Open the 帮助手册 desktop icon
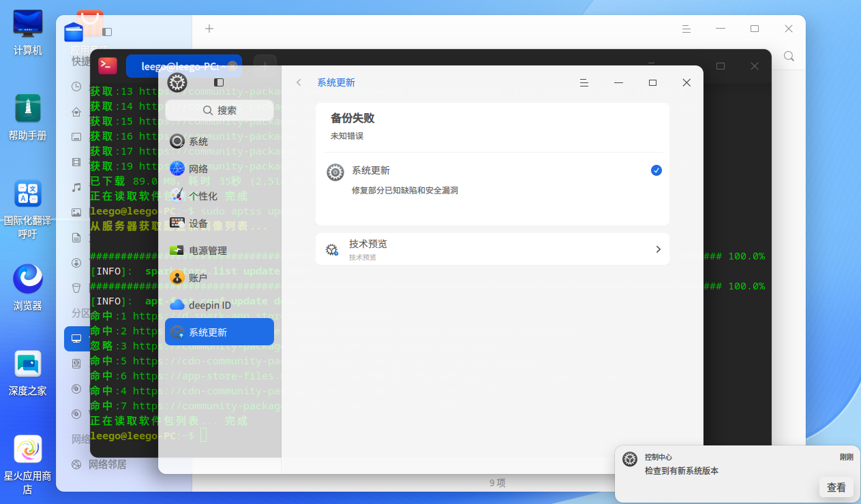The width and height of the screenshot is (861, 504). [x=28, y=117]
